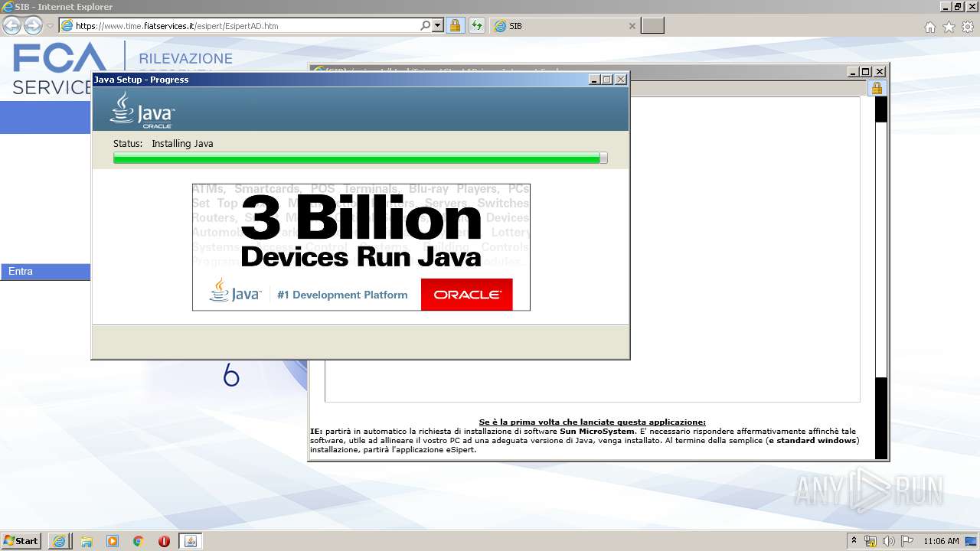Go back with the browser Back arrow
This screenshot has width=980, height=551.
(x=11, y=26)
